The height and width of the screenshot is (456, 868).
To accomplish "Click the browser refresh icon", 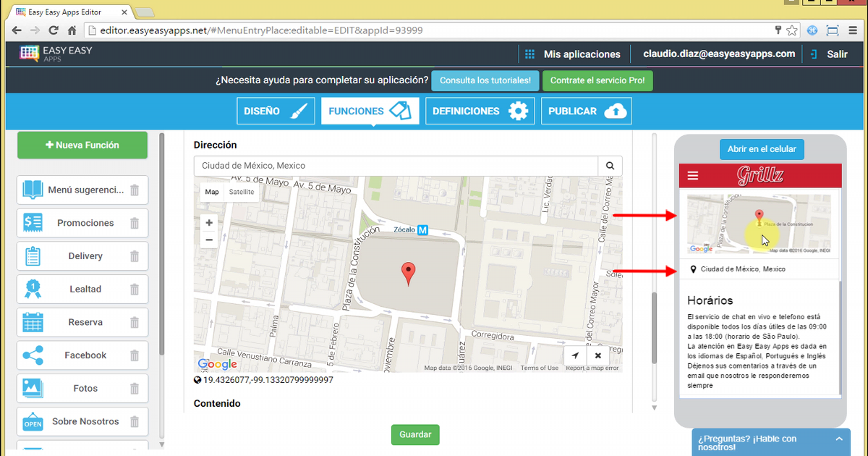I will pyautogui.click(x=52, y=30).
